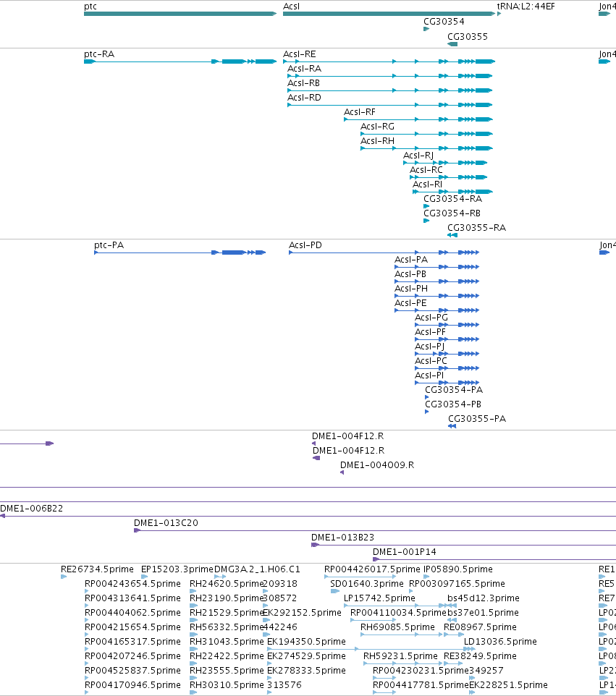Image resolution: width=616 pixels, height=696 pixels.
Task: Click the RH30310.5prime EST label
Action: [x=227, y=685]
